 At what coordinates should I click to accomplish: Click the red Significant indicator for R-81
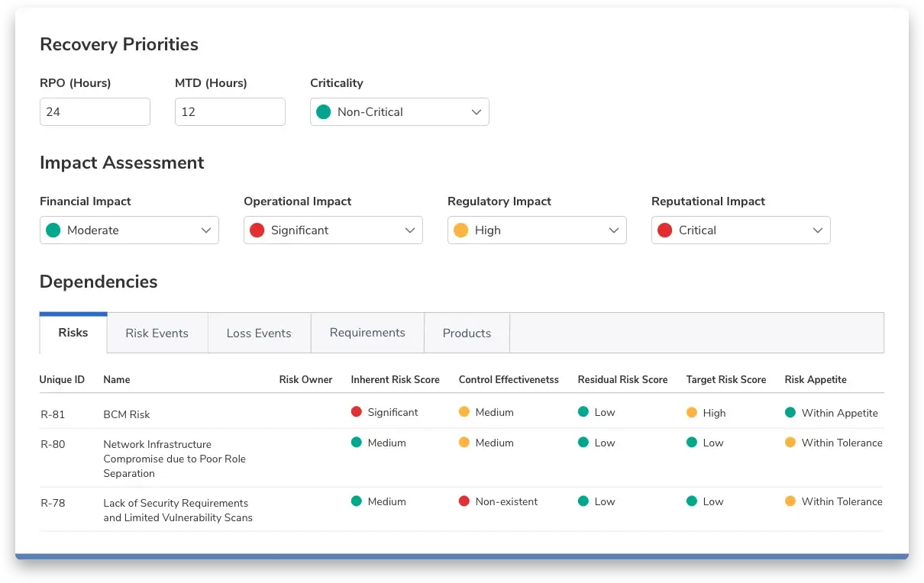pos(356,412)
